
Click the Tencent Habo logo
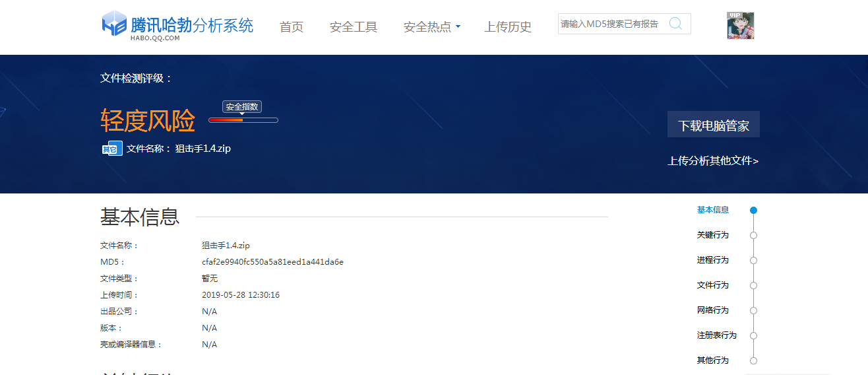[x=177, y=26]
